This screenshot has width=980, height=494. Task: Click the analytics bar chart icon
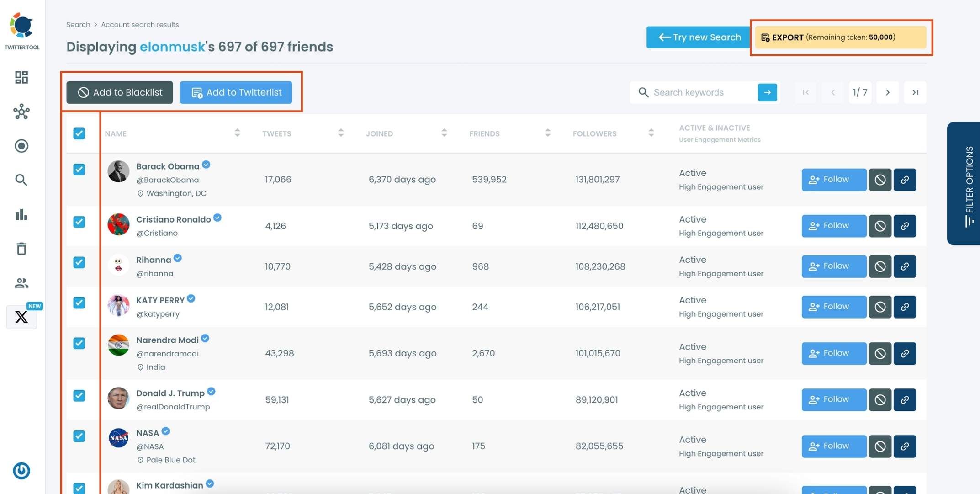(x=21, y=215)
